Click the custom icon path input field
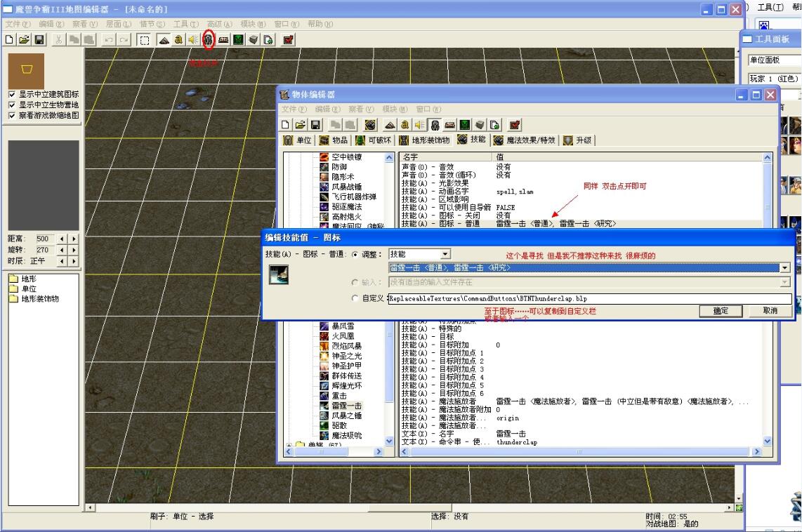 (x=590, y=299)
